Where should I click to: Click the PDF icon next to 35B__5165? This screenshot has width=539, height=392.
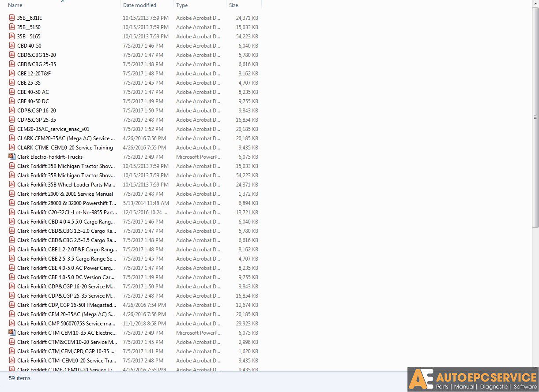point(12,37)
